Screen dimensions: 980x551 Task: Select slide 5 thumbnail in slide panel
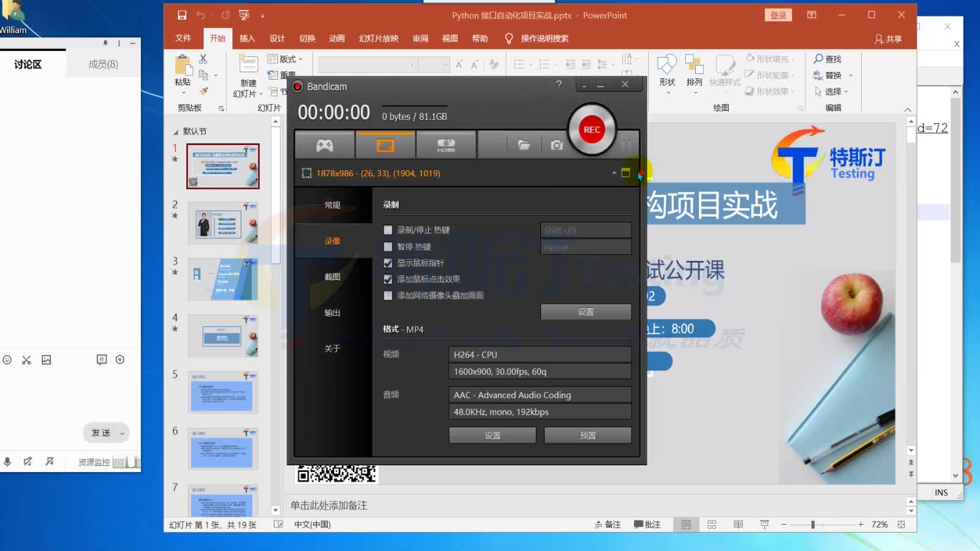pyautogui.click(x=222, y=392)
